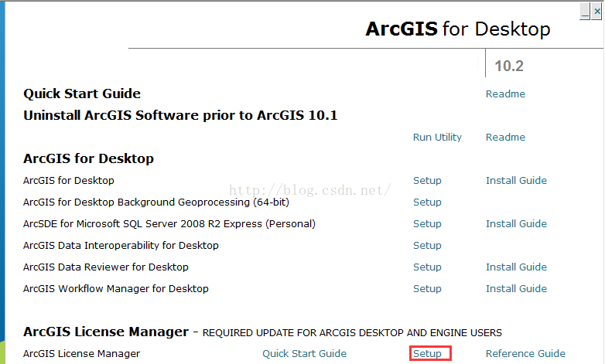Screen dimensions: 605x364
Task: Click Run Utility for uninstalling older ArcGIS
Action: [437, 138]
